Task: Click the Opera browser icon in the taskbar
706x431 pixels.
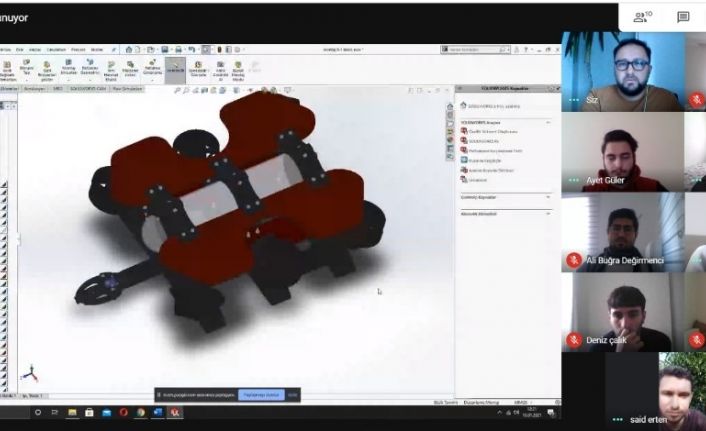Action: pyautogui.click(x=123, y=412)
